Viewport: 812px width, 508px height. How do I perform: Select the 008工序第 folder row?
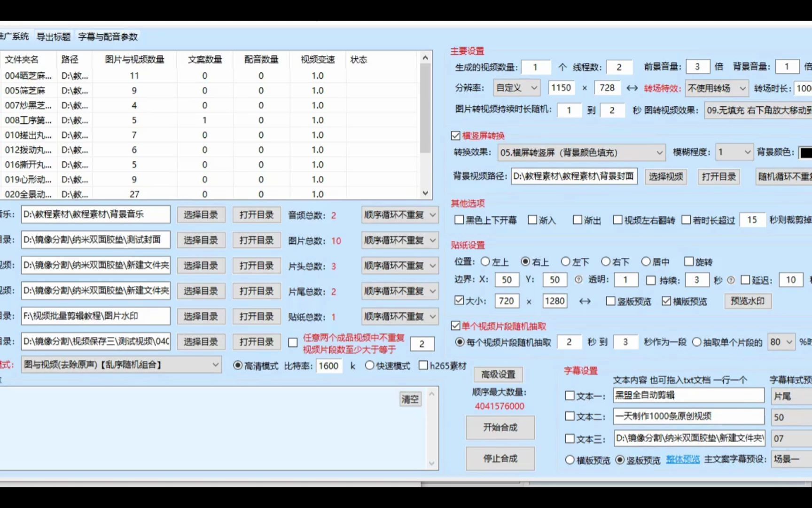click(x=208, y=120)
